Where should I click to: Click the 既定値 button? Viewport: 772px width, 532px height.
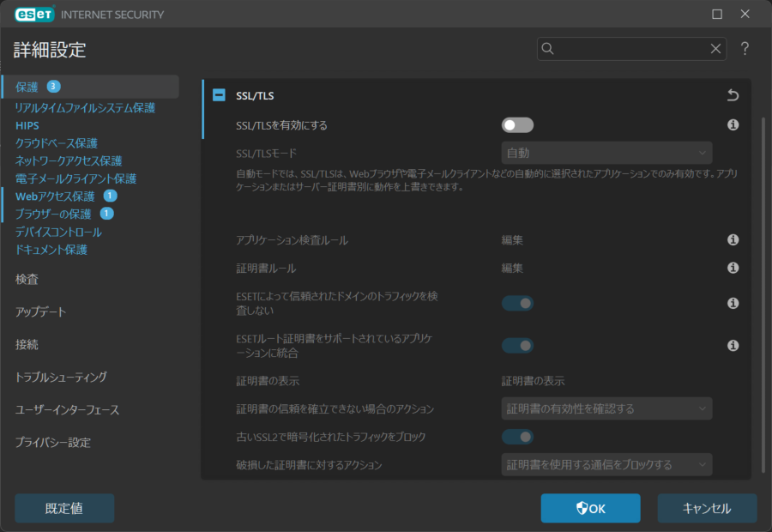coord(64,508)
